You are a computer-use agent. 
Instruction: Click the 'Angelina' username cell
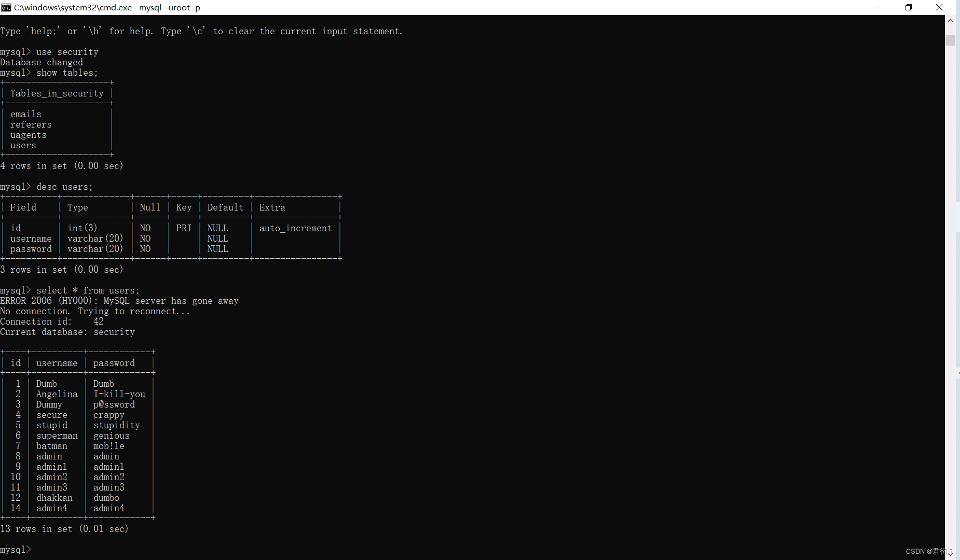pos(57,394)
